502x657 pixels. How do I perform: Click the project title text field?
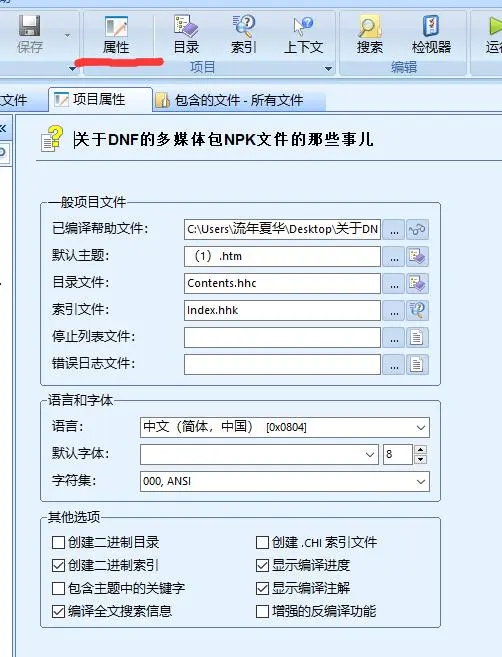223,139
